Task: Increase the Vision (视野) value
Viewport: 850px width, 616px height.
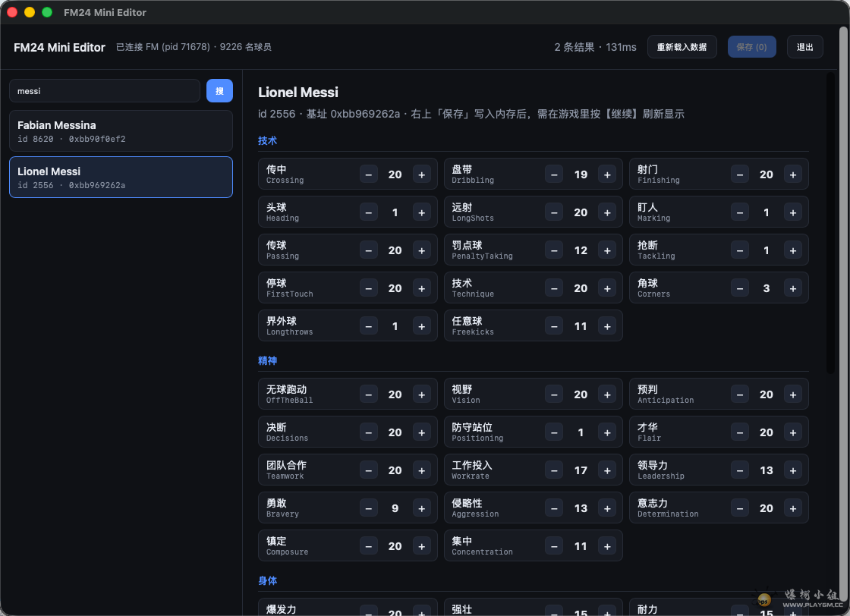Action: click(x=607, y=394)
